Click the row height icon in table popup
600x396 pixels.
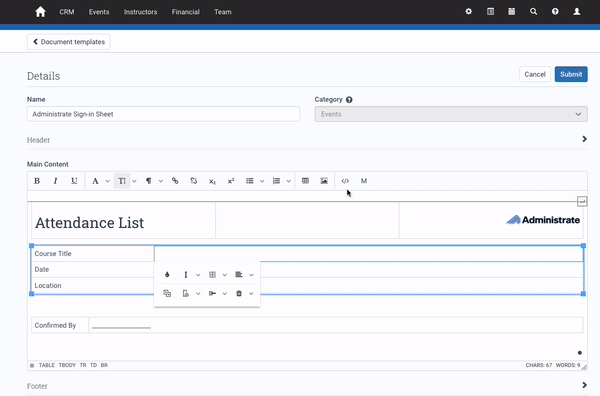pyautogui.click(x=186, y=275)
